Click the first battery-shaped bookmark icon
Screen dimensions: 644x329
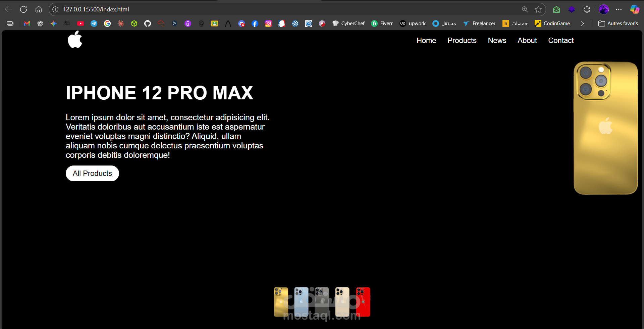point(10,23)
